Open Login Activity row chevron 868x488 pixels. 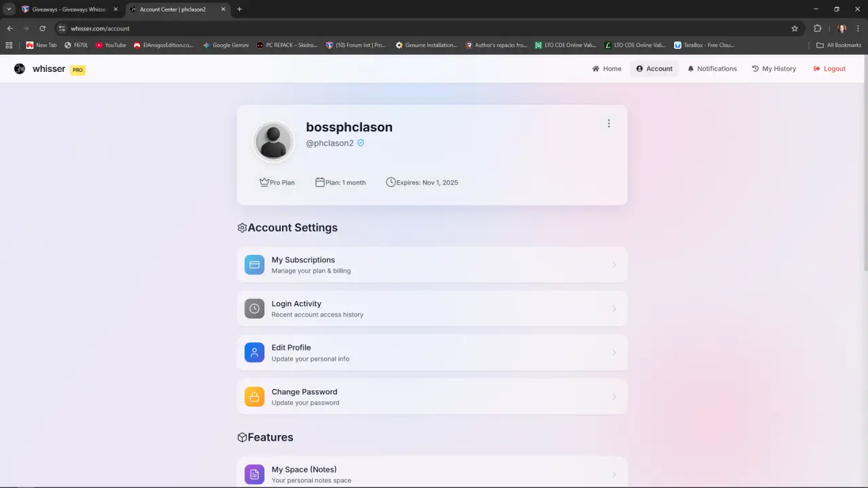[614, 308]
